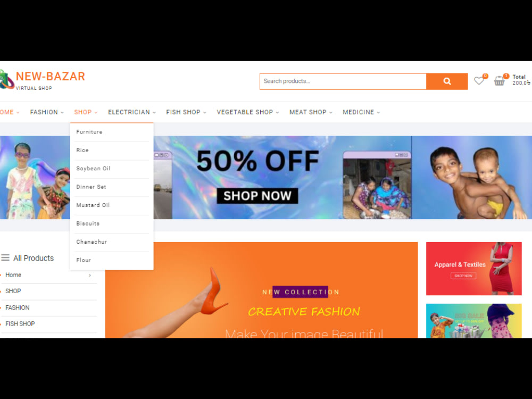Select Mustard Oil menu entry
This screenshot has height=399, width=532.
[x=93, y=205]
